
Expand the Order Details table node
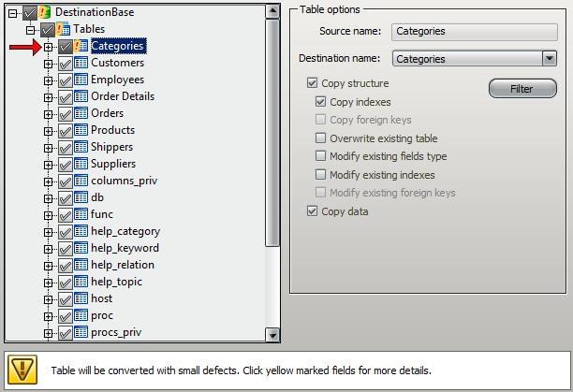tap(48, 97)
